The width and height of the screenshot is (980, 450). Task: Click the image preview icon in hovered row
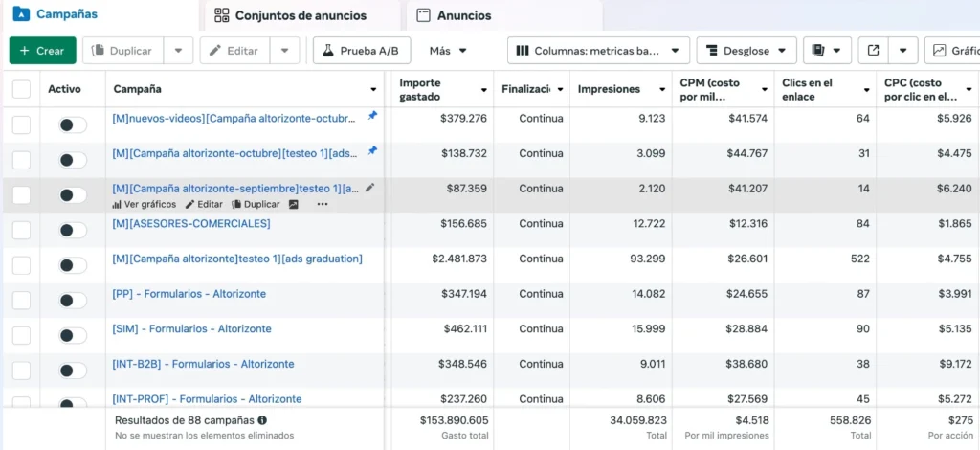[294, 204]
